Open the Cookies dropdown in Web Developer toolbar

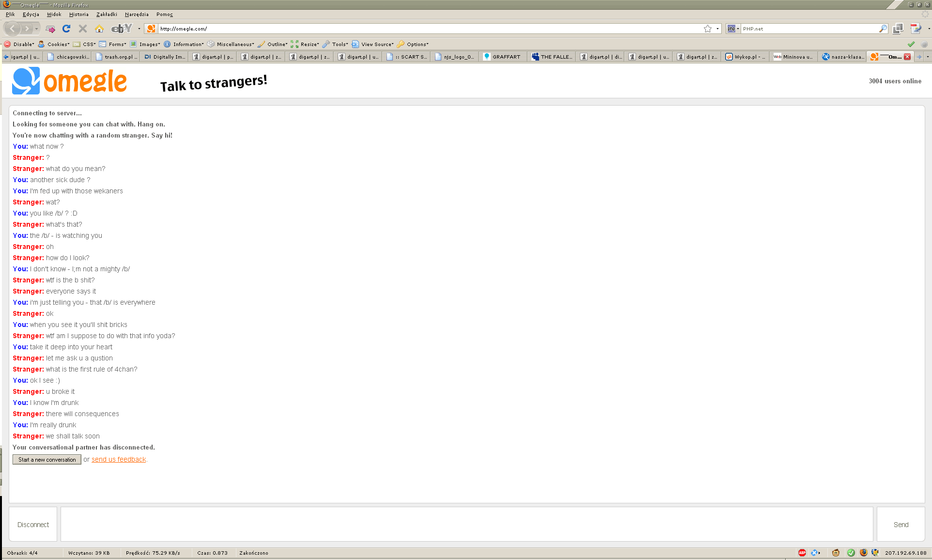(x=53, y=44)
